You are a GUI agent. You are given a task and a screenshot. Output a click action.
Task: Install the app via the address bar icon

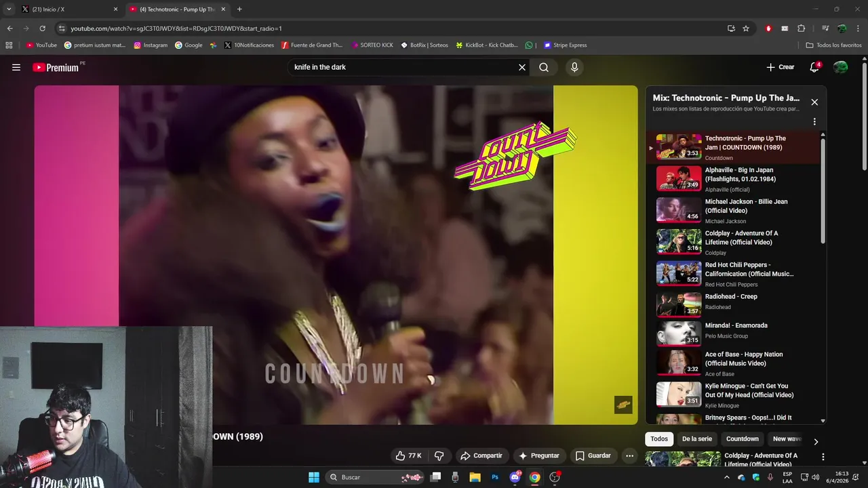point(731,28)
